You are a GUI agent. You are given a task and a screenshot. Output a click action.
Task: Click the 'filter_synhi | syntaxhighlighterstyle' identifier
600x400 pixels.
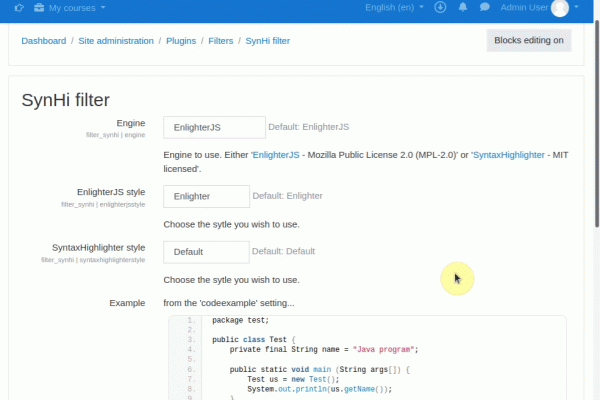coord(93,260)
